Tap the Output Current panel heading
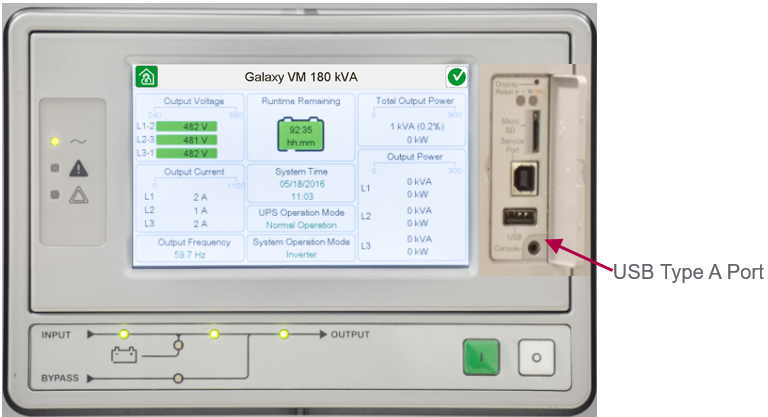The height and width of the screenshot is (417, 768). pyautogui.click(x=194, y=172)
